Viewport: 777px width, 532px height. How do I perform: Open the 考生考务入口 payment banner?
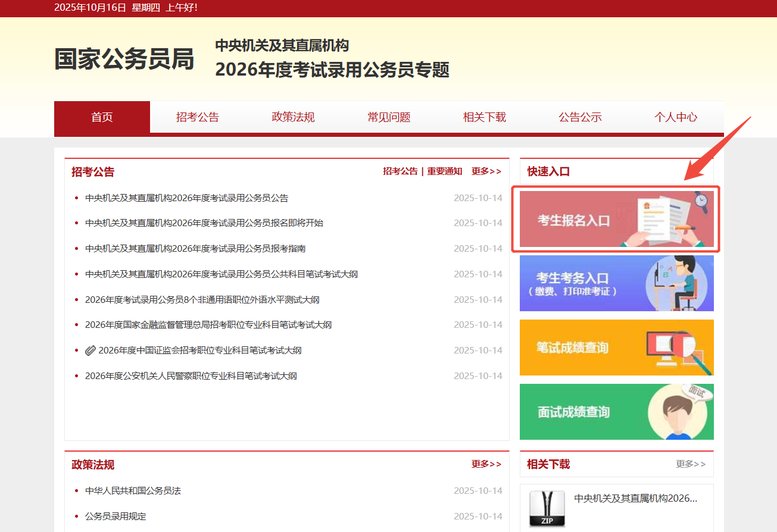(616, 283)
